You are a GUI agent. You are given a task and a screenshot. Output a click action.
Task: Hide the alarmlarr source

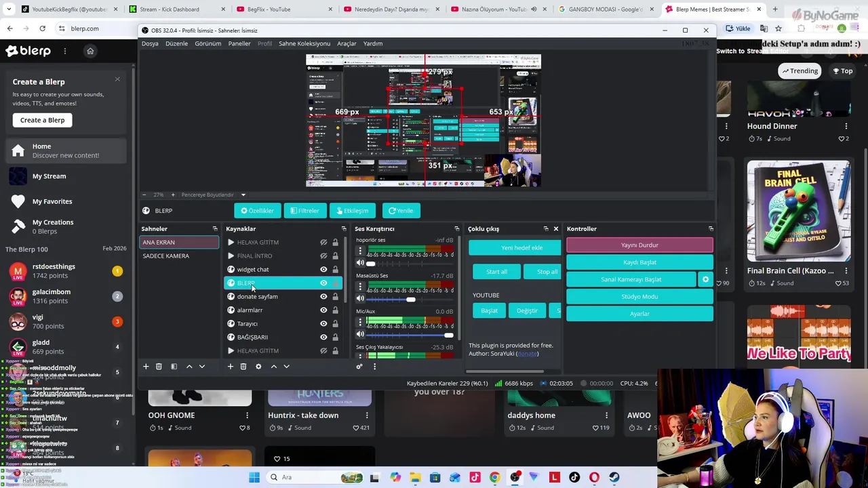[x=323, y=310]
